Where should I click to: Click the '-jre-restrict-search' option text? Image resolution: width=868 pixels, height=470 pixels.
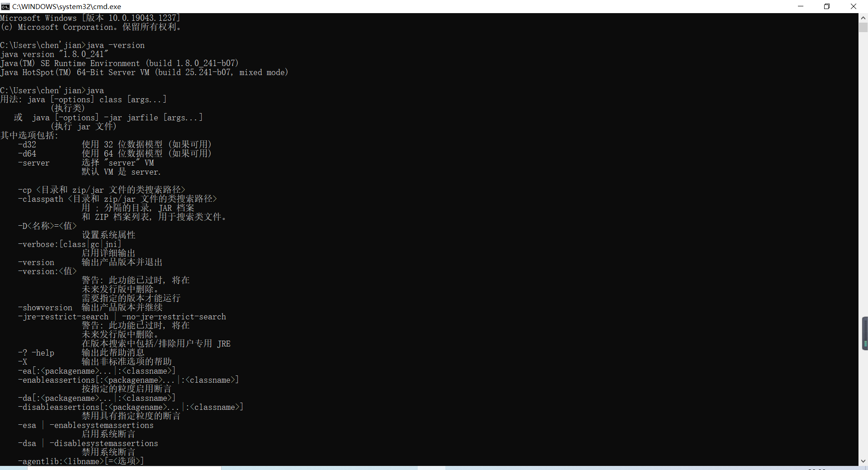coord(63,317)
